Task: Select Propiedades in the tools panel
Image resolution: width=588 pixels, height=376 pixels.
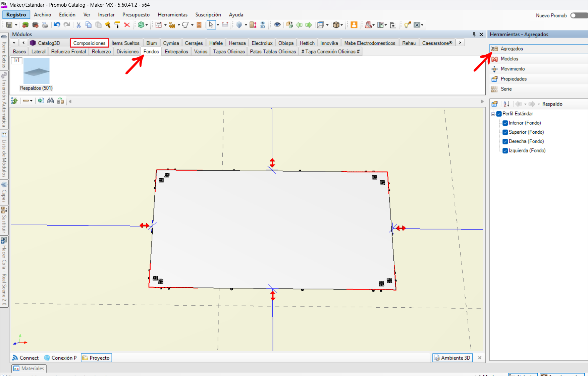Action: [513, 79]
